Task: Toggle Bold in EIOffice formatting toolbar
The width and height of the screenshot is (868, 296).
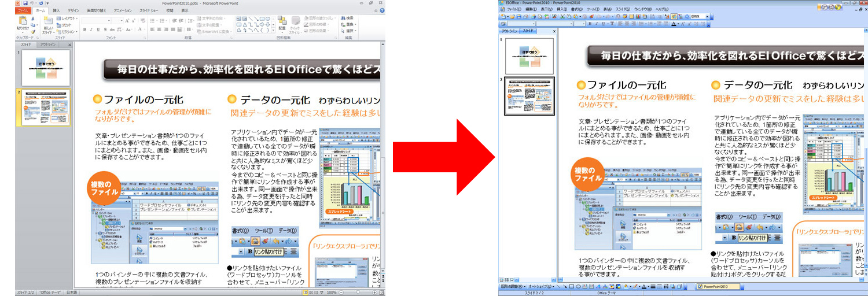Action: [590, 23]
